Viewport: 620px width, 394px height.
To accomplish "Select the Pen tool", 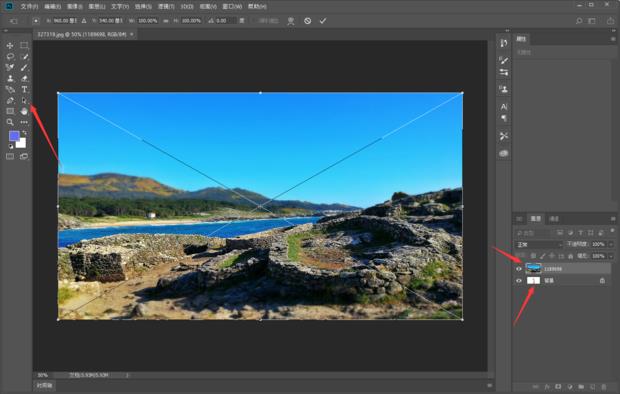I will pos(10,100).
